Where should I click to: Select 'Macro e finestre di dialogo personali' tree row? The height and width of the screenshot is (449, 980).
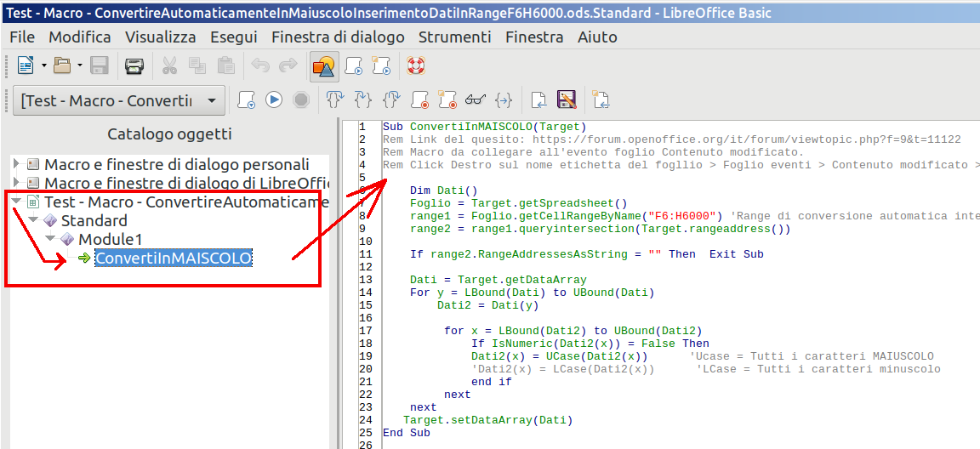coord(177,164)
